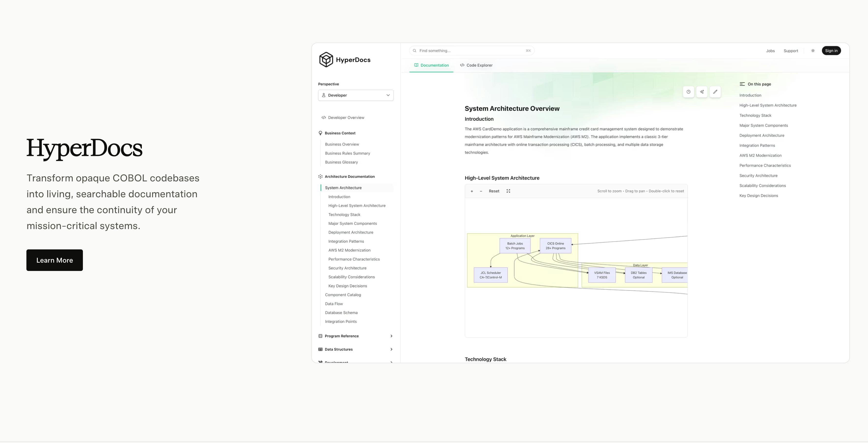Reset the diagram view with Reset button
868x443 pixels.
pyautogui.click(x=494, y=191)
